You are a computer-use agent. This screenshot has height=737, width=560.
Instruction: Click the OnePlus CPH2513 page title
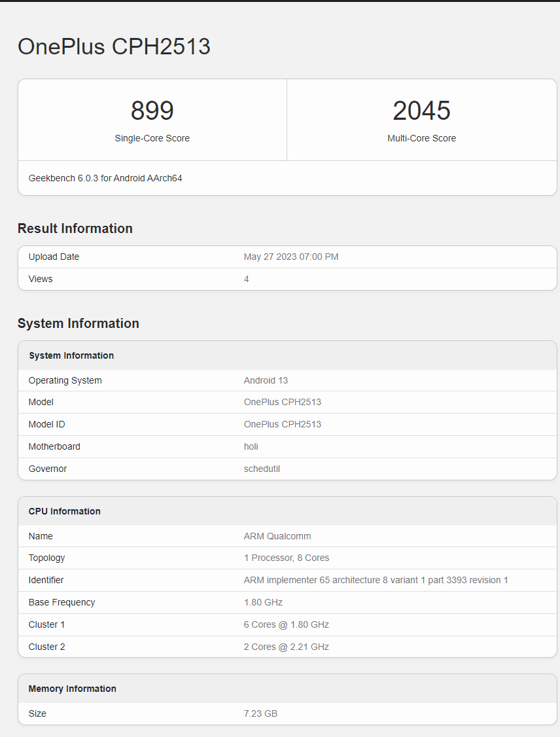click(114, 46)
